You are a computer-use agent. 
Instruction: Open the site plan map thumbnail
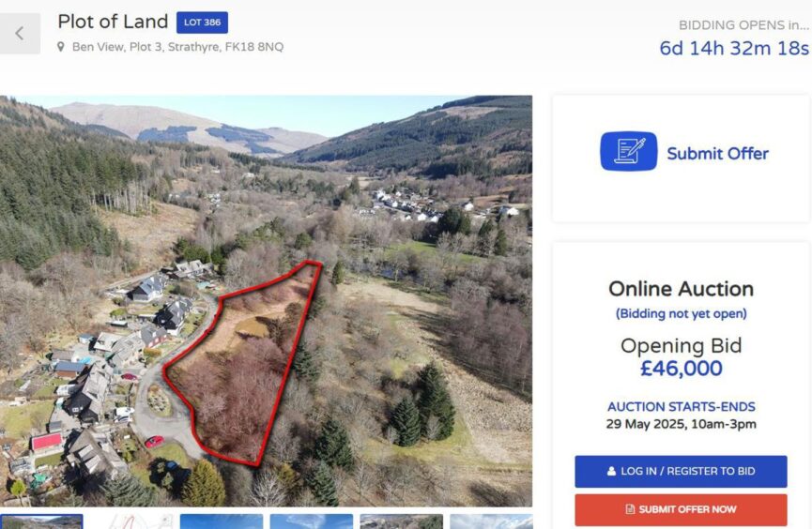pos(131,521)
